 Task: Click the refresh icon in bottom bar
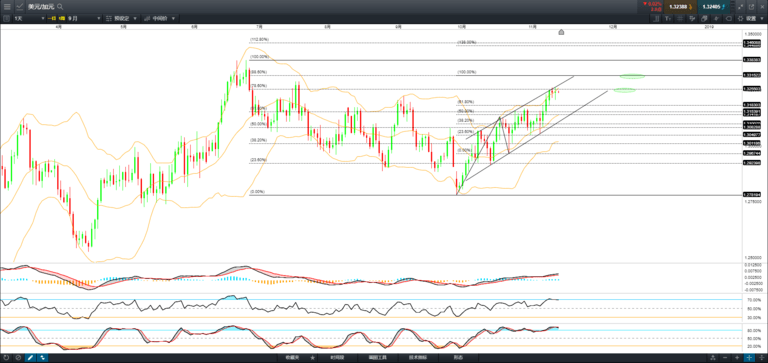(6, 358)
